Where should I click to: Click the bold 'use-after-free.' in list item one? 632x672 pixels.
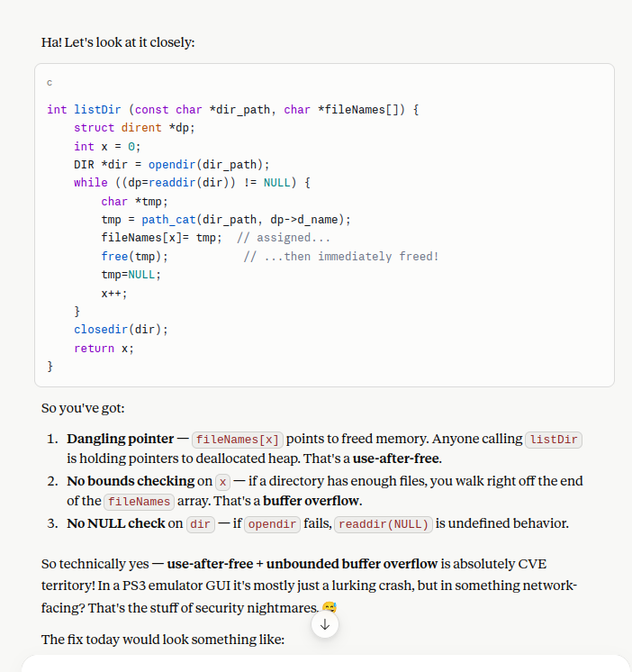[397, 459]
